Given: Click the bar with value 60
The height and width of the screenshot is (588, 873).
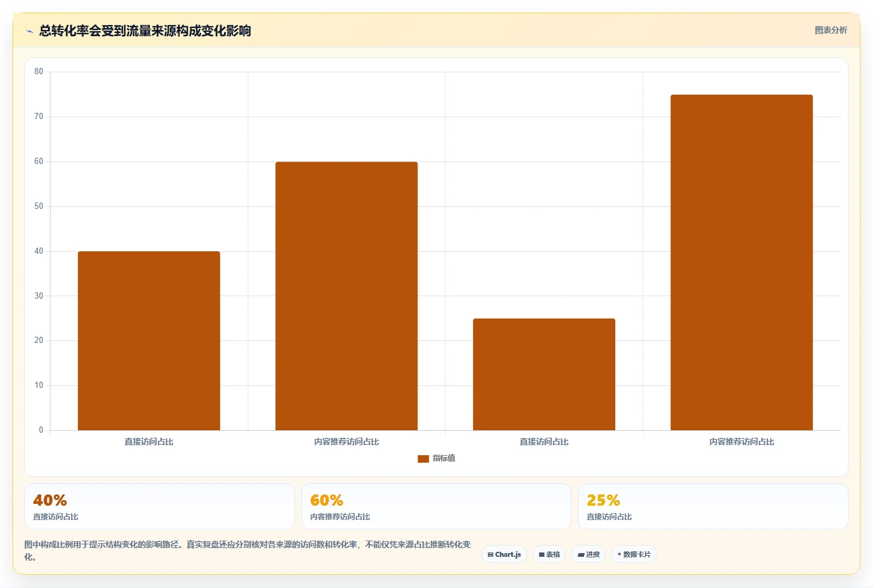Looking at the screenshot, I should pyautogui.click(x=346, y=296).
